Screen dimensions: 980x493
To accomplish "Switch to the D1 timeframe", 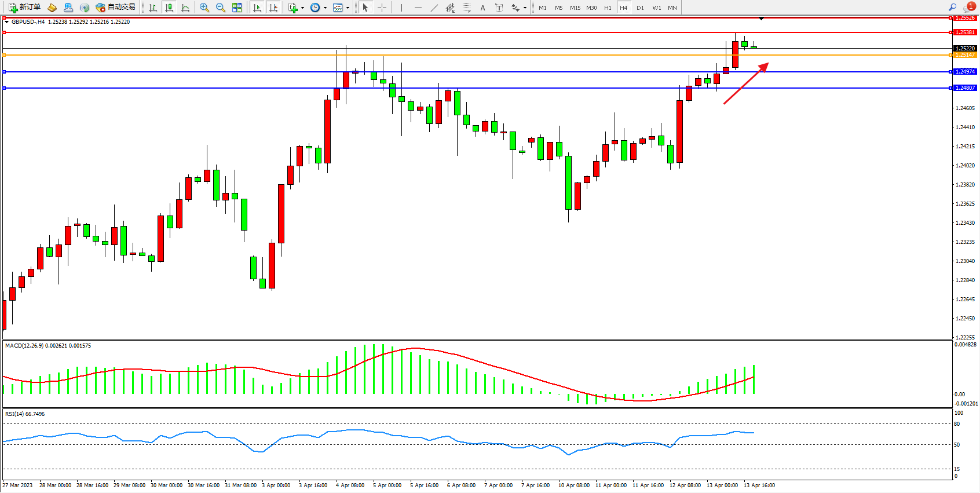I will pyautogui.click(x=640, y=8).
